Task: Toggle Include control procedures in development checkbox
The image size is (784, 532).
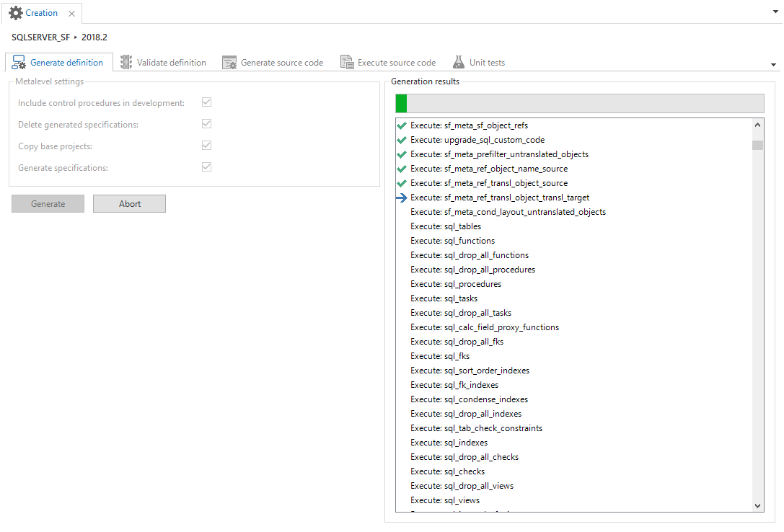Action: click(x=207, y=102)
